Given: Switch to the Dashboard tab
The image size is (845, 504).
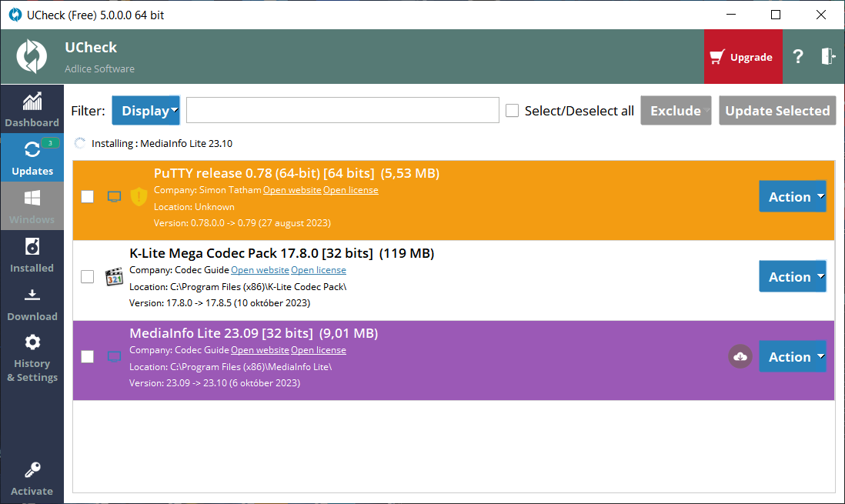Looking at the screenshot, I should point(32,110).
